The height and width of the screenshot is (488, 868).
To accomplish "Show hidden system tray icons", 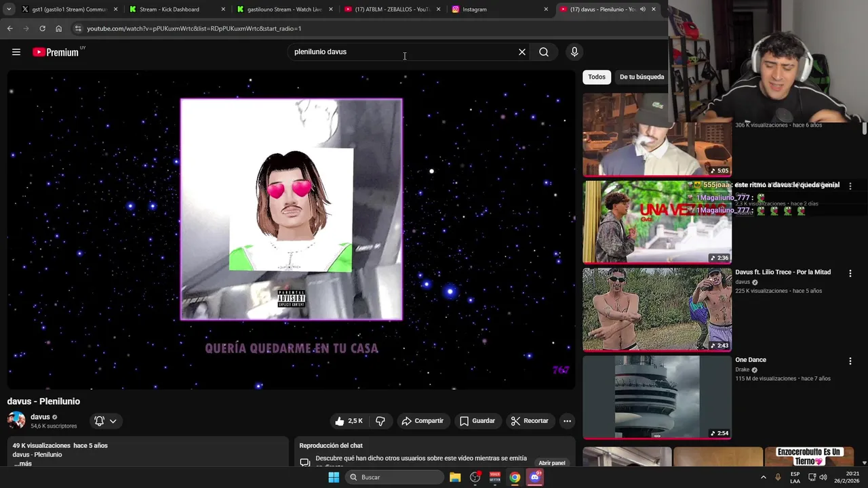I will pos(763,477).
